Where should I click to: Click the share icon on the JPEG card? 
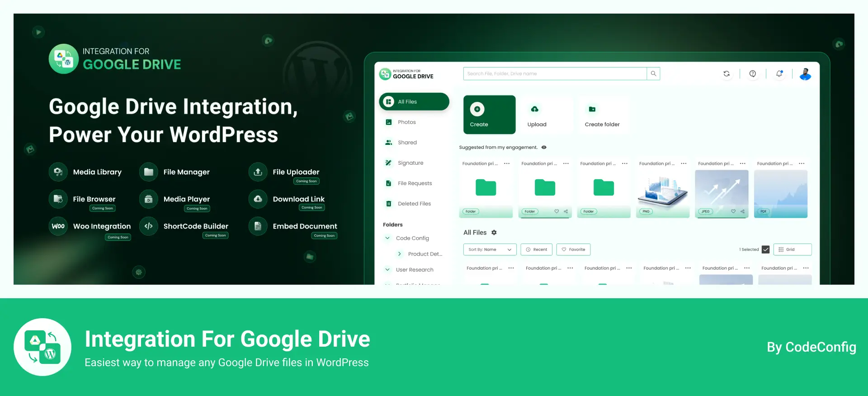(742, 211)
